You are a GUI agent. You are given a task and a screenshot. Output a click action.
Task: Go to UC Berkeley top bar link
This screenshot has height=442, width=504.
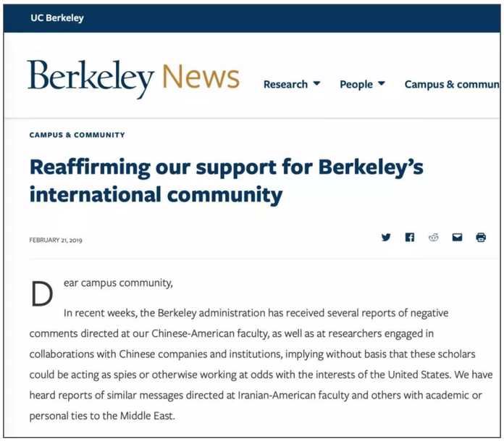point(57,18)
